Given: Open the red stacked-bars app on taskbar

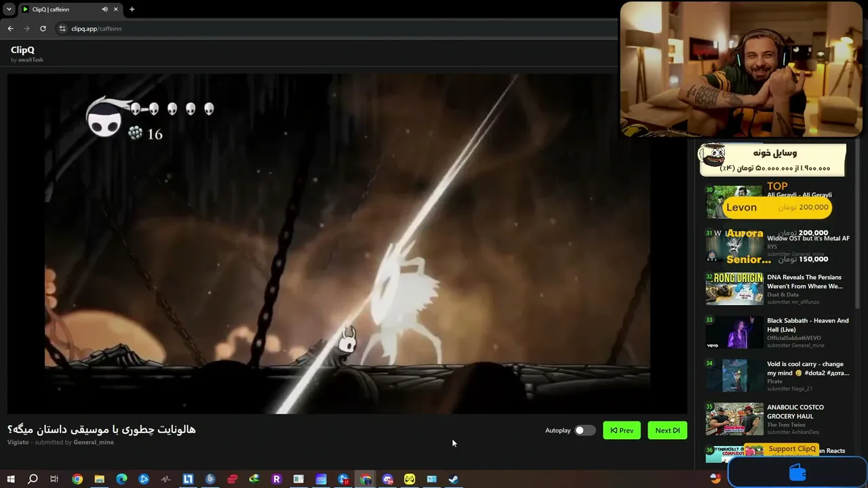Looking at the screenshot, I should coord(233,479).
